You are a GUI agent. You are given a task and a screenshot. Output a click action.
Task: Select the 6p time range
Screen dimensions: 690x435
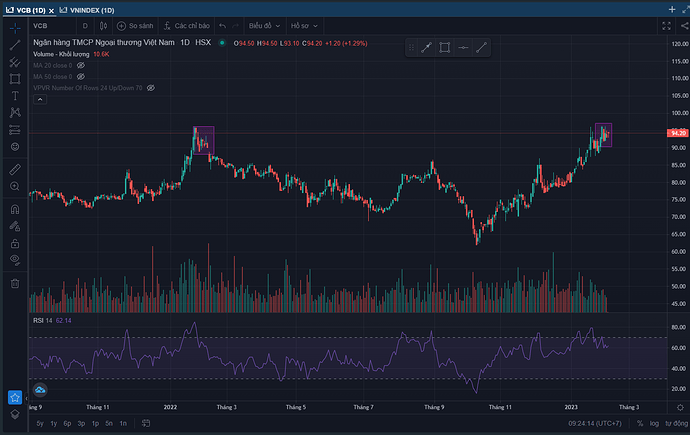pos(67,423)
